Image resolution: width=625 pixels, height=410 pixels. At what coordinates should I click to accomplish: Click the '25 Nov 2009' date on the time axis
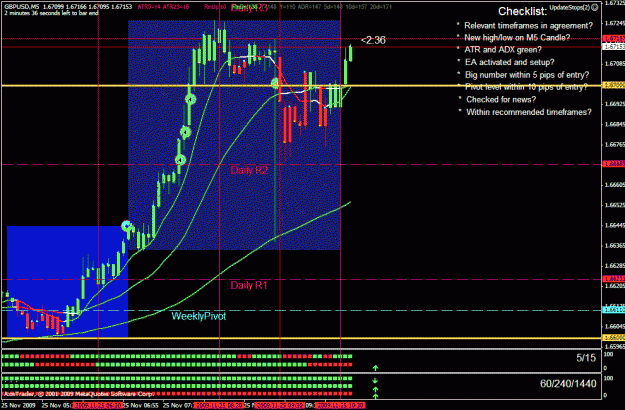[x=19, y=406]
